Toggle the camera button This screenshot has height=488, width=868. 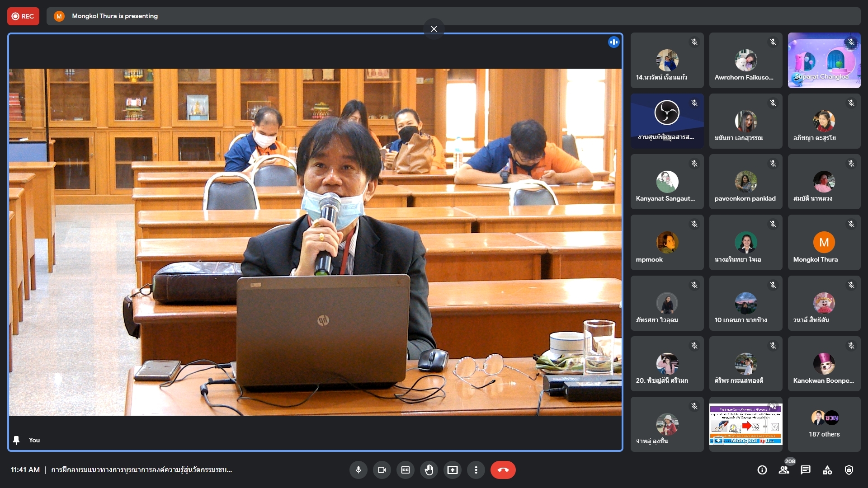(382, 470)
